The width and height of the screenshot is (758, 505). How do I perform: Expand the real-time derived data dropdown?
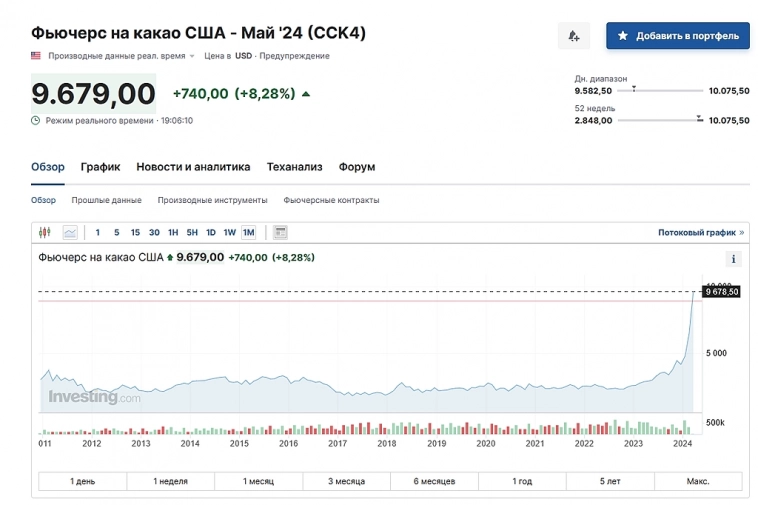point(192,56)
